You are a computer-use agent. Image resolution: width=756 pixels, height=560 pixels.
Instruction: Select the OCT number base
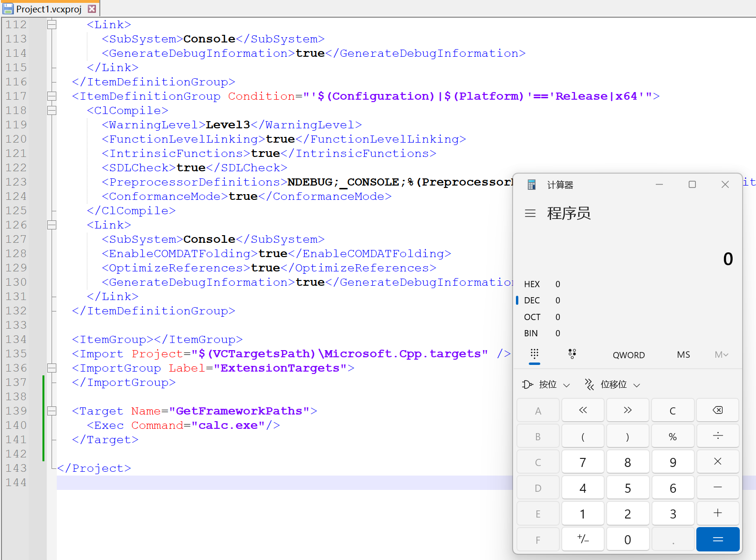(x=532, y=317)
